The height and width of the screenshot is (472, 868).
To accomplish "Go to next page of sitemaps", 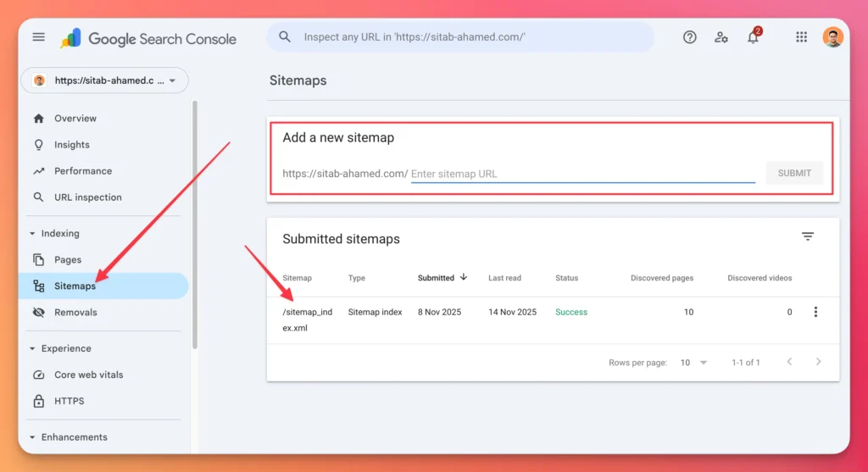I will click(x=818, y=362).
